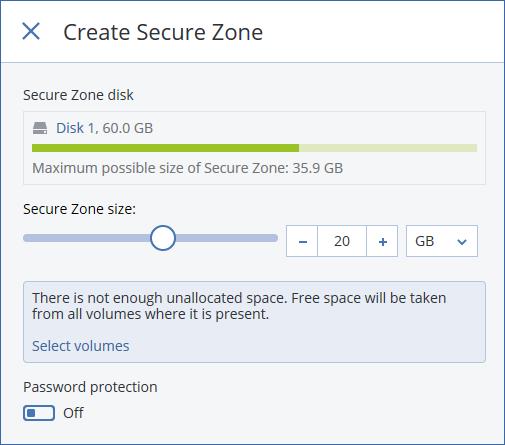
Task: Click the Off label beside the switch
Action: point(73,413)
